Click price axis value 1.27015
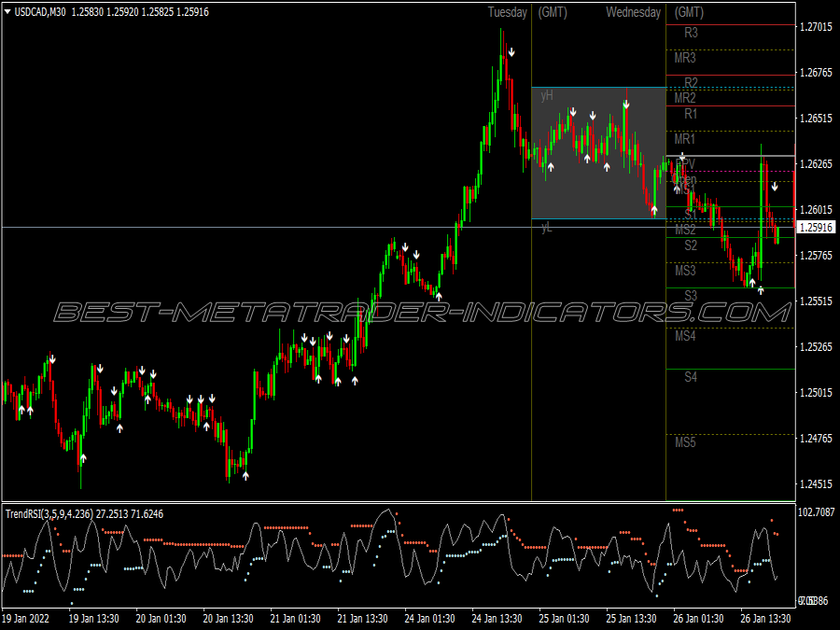 [816, 27]
